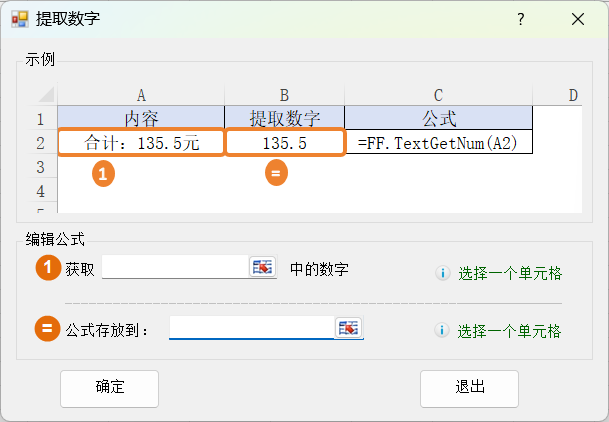Image resolution: width=609 pixels, height=422 pixels.
Task: Click the orange 1 badge beside 获取
Action: (x=48, y=268)
